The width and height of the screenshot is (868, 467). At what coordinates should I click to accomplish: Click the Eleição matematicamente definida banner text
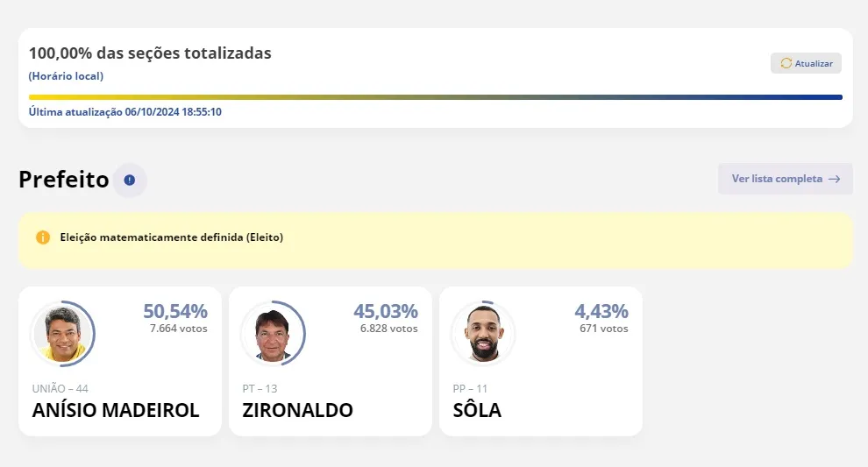coord(172,237)
